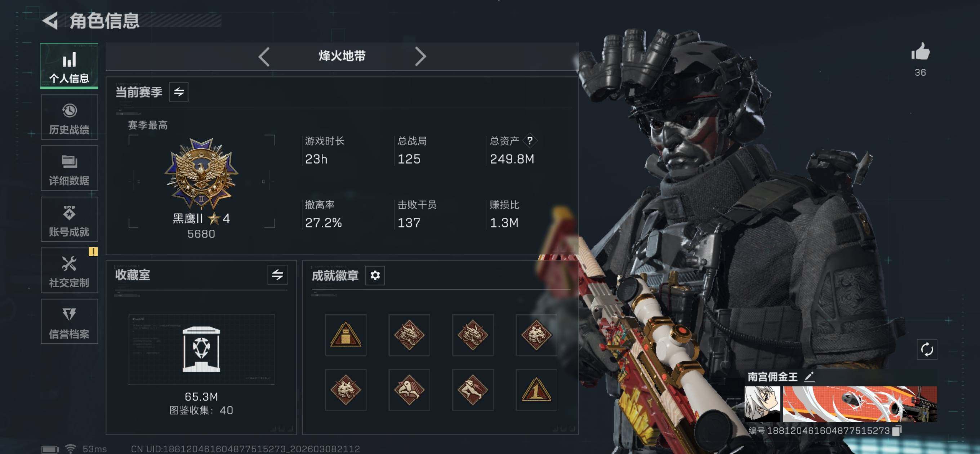Open the 信誉档案 page
Viewport: 980px width, 454px height.
69,321
